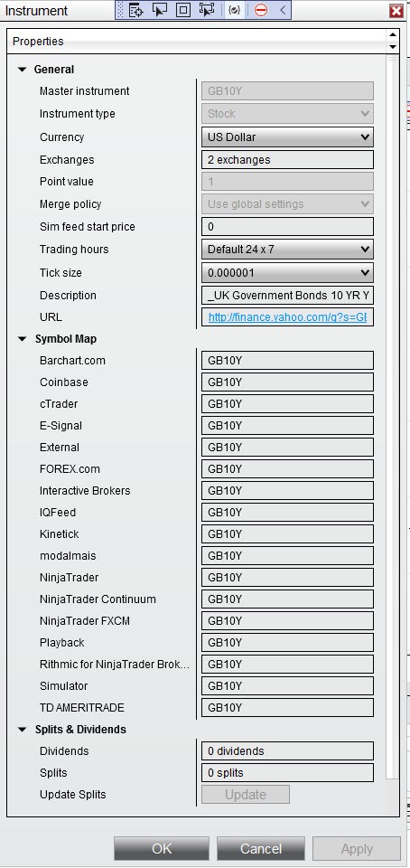This screenshot has width=410, height=868.
Task: Click the Properties header up arrow
Action: [x=393, y=34]
